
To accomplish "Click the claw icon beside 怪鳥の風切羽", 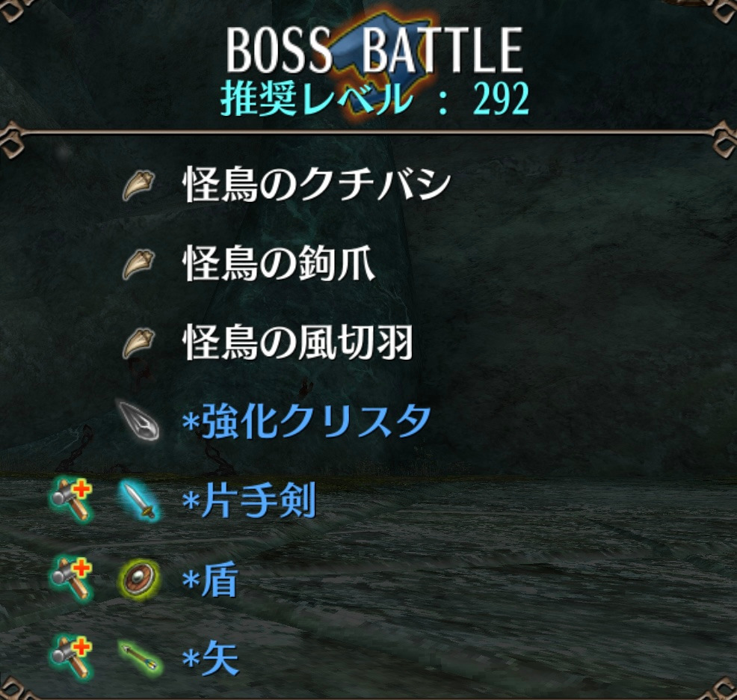I will pos(139,344).
